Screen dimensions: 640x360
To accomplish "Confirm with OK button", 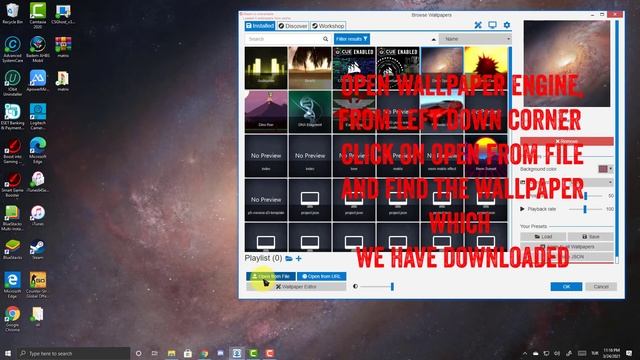I will tap(566, 287).
